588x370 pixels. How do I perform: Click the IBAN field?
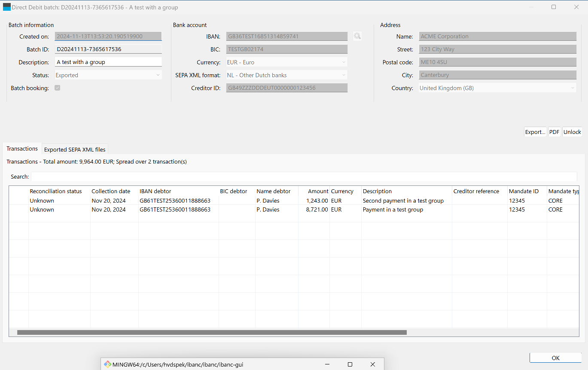286,36
